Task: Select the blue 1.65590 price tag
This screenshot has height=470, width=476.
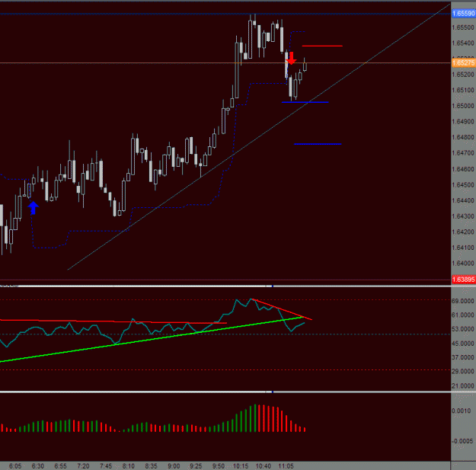Action: click(463, 14)
